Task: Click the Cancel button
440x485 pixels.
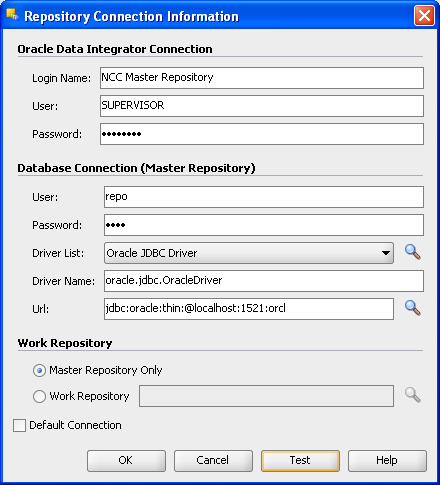Action: point(213,461)
